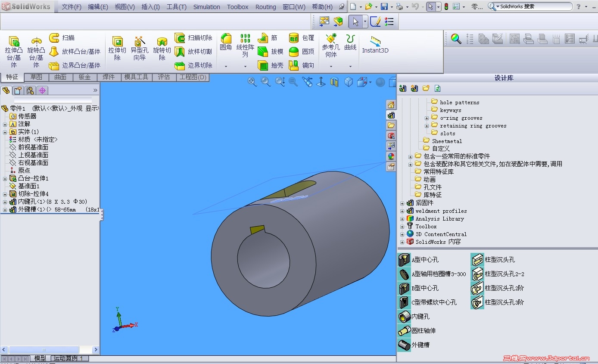Select the 边界切除 boundary cut tool

pyautogui.click(x=193, y=65)
